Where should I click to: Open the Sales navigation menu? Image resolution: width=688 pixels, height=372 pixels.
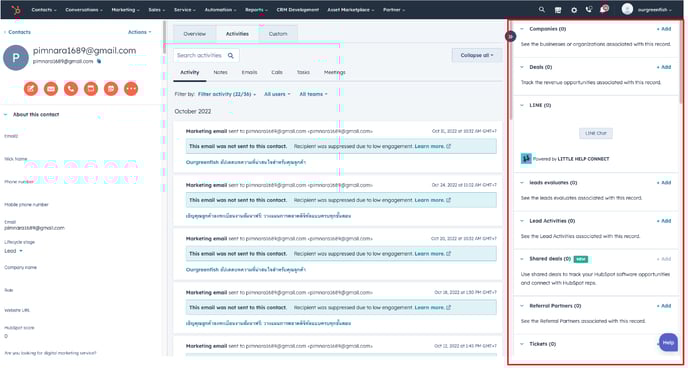pos(157,10)
